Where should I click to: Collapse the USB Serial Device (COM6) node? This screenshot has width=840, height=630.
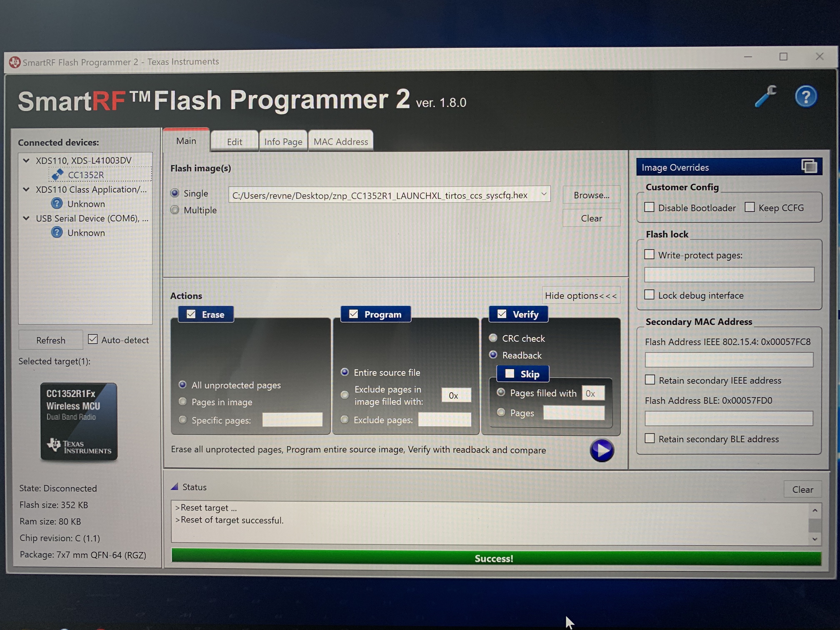[26, 218]
